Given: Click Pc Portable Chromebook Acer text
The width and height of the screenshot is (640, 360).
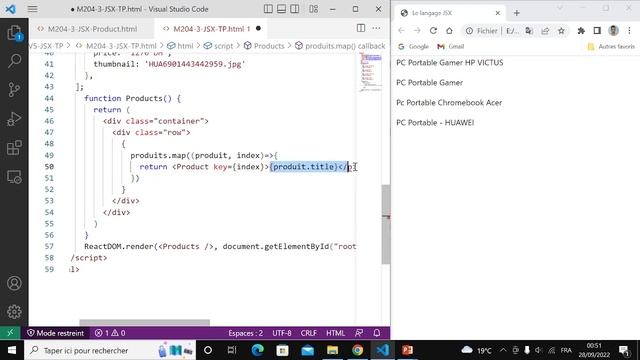Looking at the screenshot, I should 449,102.
